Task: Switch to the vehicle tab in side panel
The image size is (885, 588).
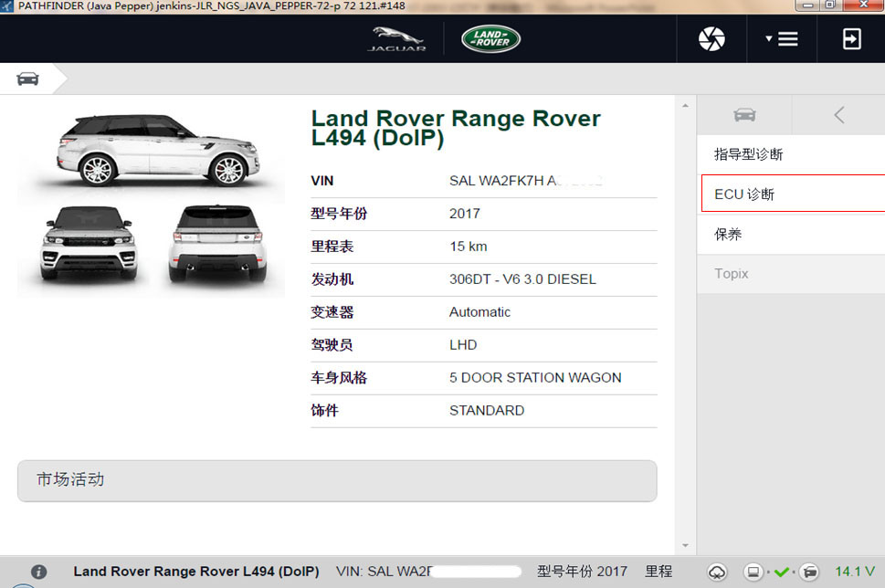Action: coord(744,115)
